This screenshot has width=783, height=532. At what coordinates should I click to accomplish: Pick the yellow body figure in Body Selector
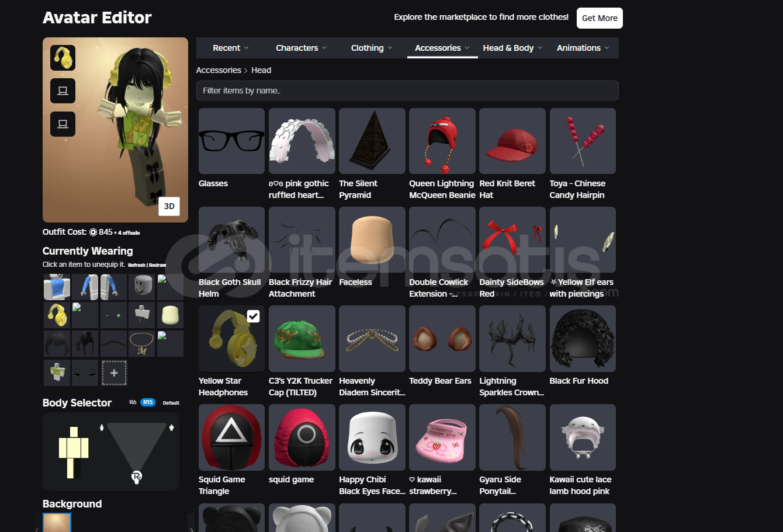tap(74, 453)
